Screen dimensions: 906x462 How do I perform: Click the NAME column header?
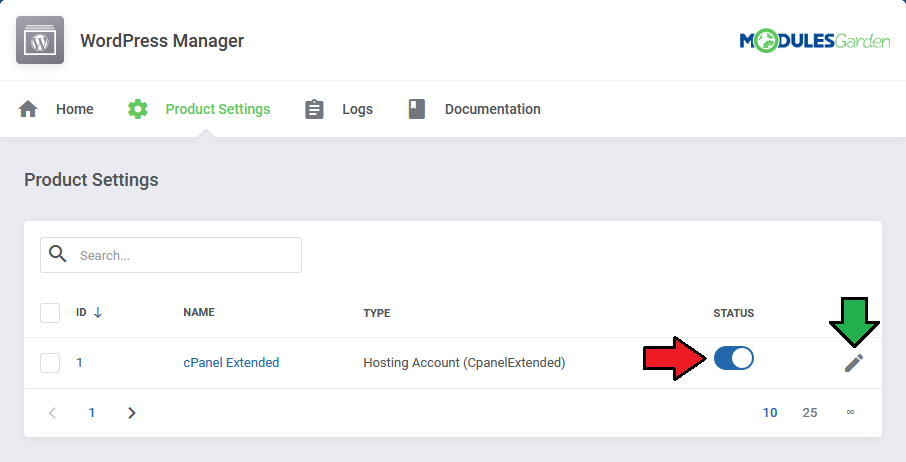pos(199,312)
